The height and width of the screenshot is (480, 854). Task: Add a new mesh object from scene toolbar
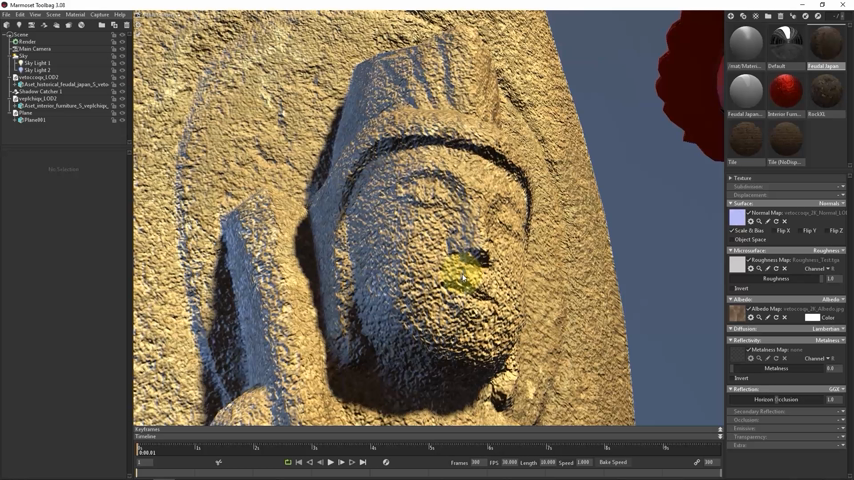pyautogui.click(x=7, y=25)
